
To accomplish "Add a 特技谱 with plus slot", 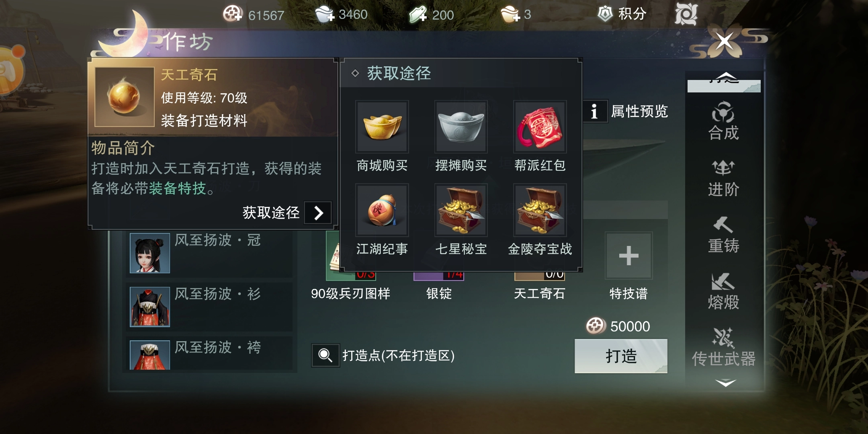I will (629, 256).
